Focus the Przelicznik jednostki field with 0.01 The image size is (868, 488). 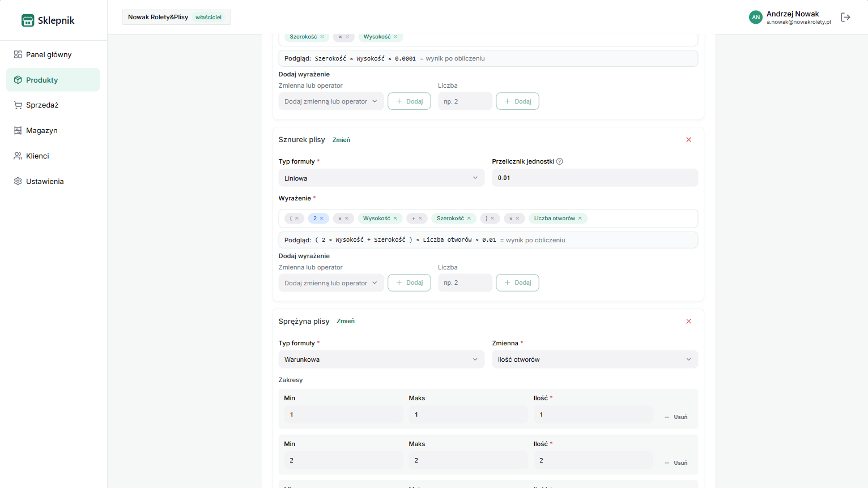[594, 178]
